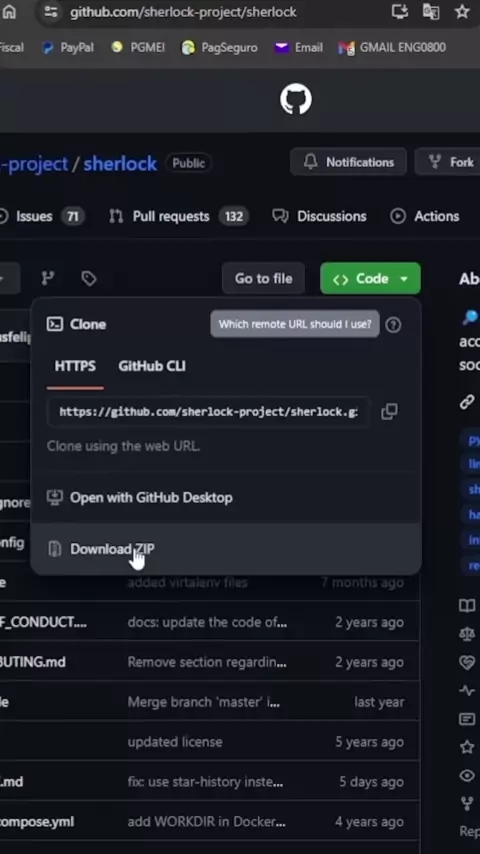The height and width of the screenshot is (854, 480).
Task: Select the HTTPS clone tab
Action: [75, 366]
